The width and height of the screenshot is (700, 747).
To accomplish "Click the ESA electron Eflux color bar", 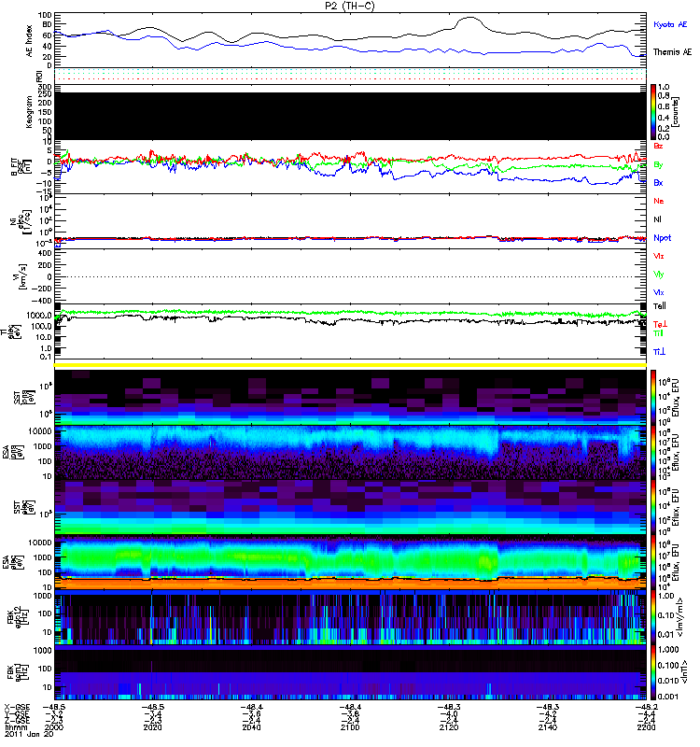I will pyautogui.click(x=653, y=562).
